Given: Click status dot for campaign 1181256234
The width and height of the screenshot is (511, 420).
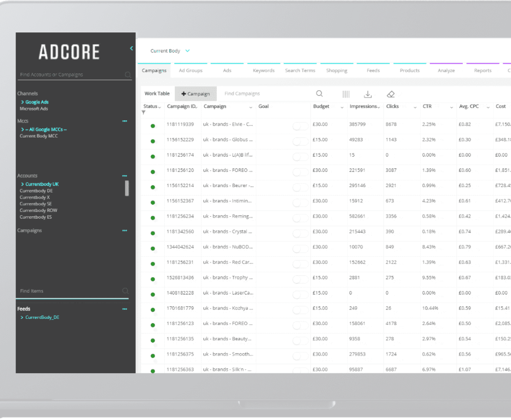Looking at the screenshot, I should (x=153, y=218).
